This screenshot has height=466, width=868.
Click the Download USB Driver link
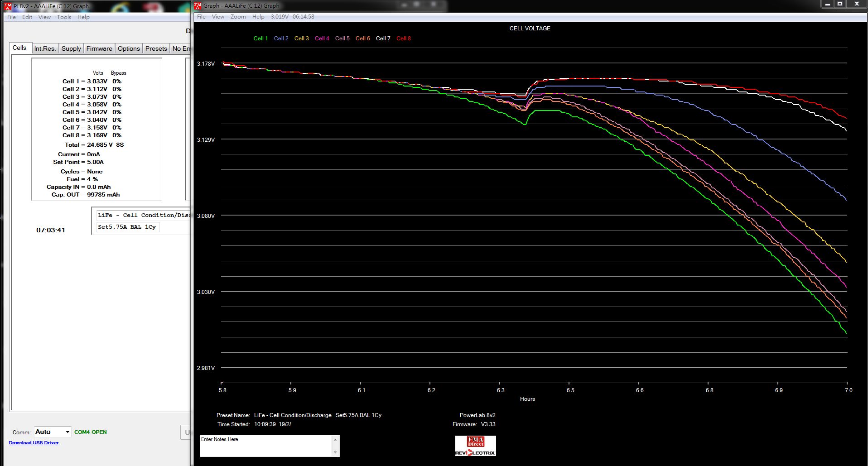pos(34,443)
